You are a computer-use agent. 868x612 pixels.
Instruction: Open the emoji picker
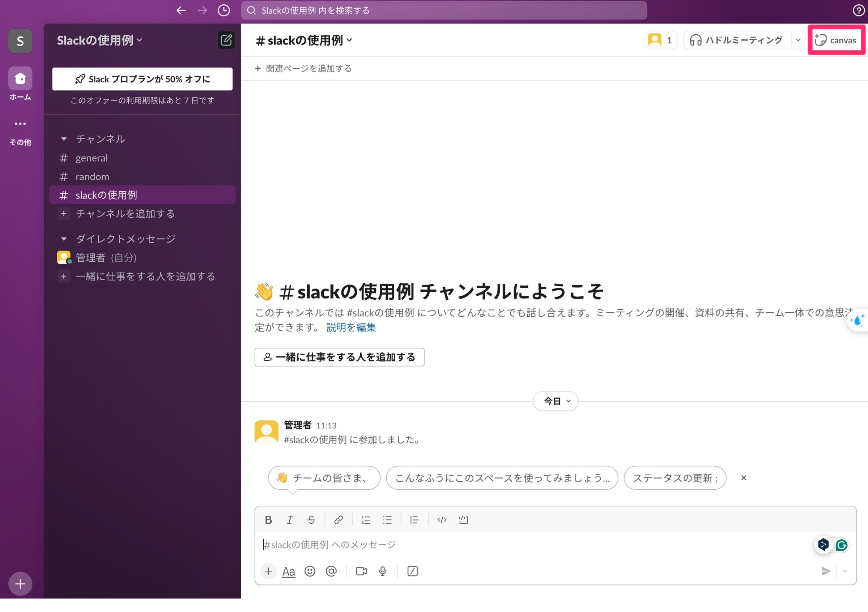point(310,571)
